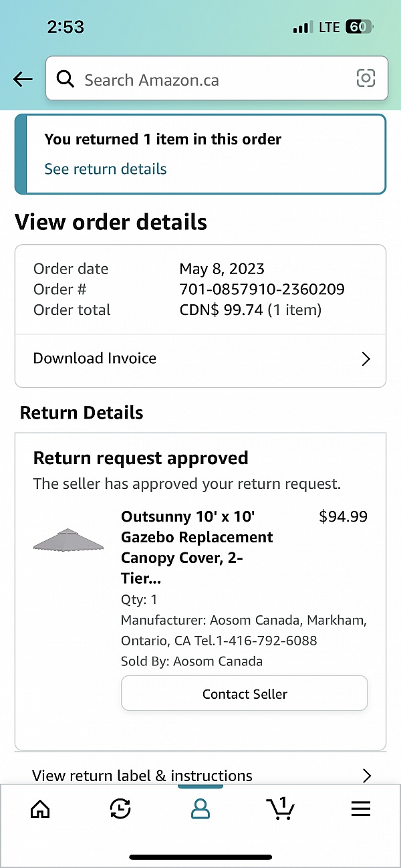This screenshot has width=401, height=868.
Task: Select the order number 701-0857910-2360209
Action: click(x=261, y=289)
